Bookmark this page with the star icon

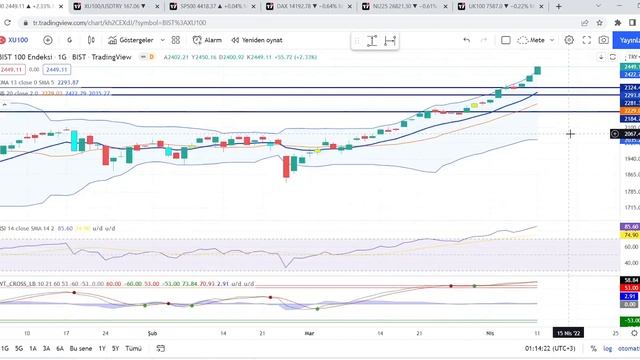[x=599, y=23]
